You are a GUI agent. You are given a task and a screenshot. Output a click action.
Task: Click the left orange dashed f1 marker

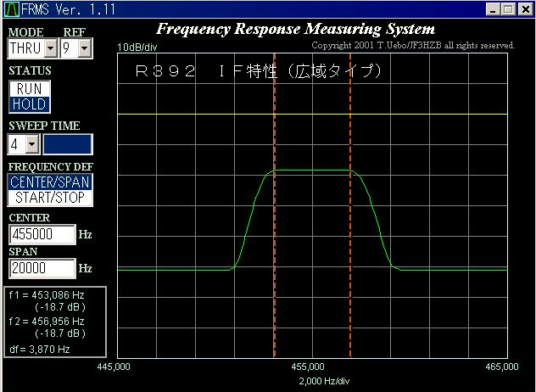tap(275, 205)
